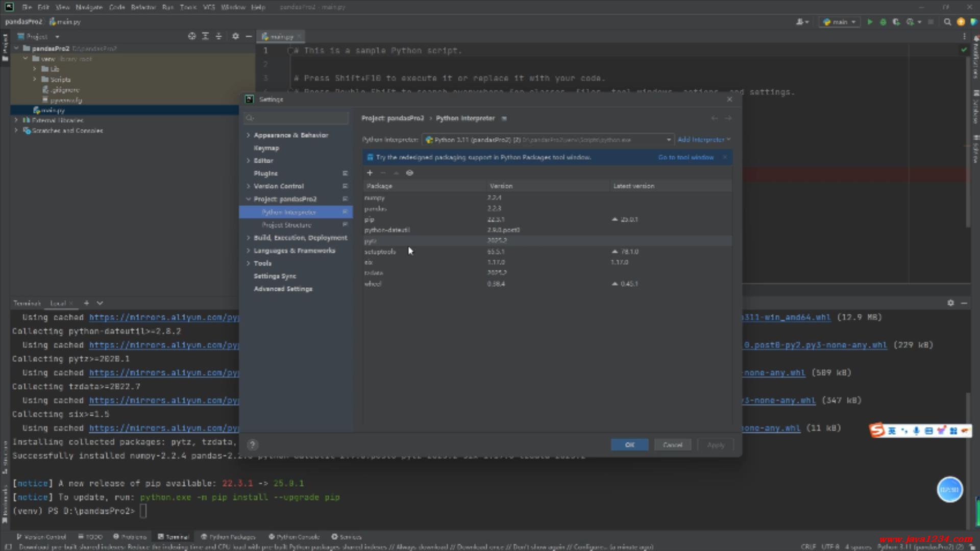Select the main.py editor tab
This screenshot has width=980, height=551.
(x=281, y=37)
